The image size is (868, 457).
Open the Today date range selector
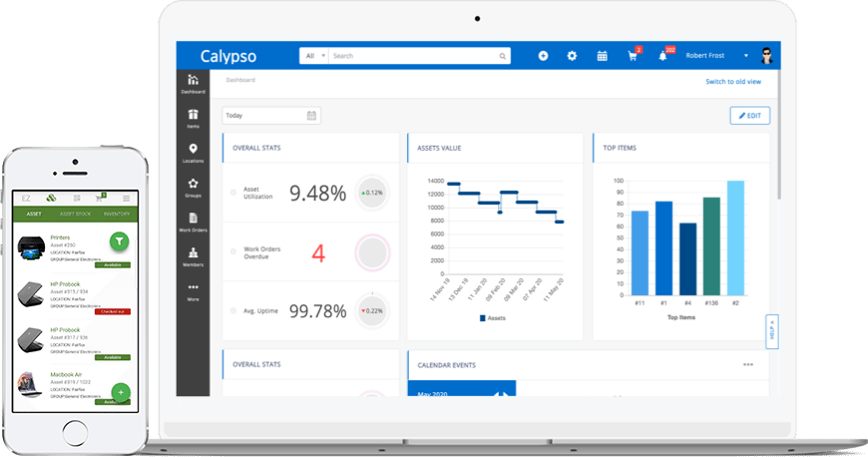[x=271, y=115]
